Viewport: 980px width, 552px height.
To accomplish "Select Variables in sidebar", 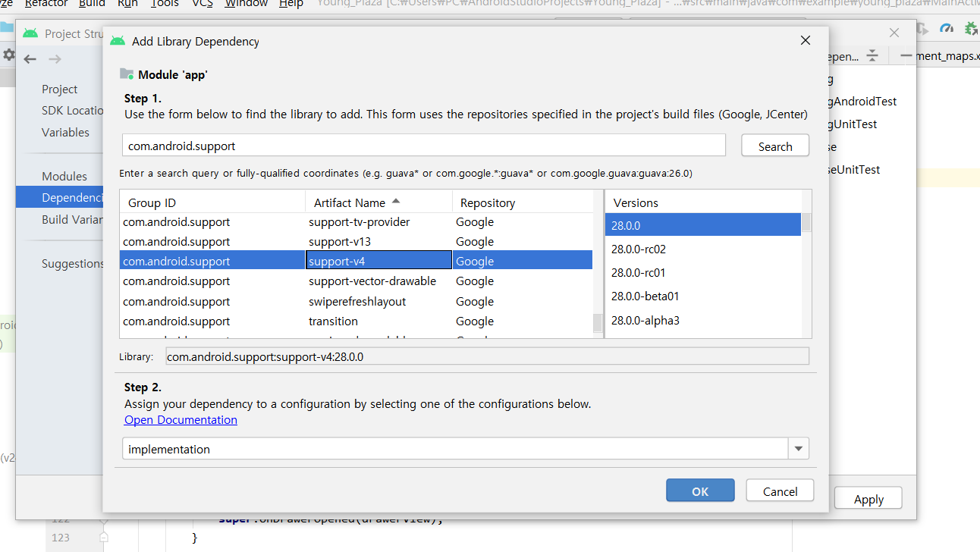I will [65, 132].
